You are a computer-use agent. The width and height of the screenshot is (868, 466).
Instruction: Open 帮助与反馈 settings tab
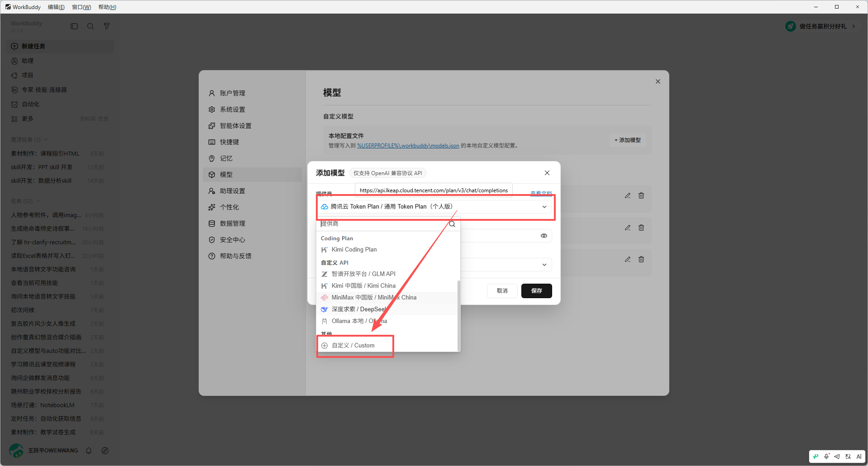click(x=252, y=256)
